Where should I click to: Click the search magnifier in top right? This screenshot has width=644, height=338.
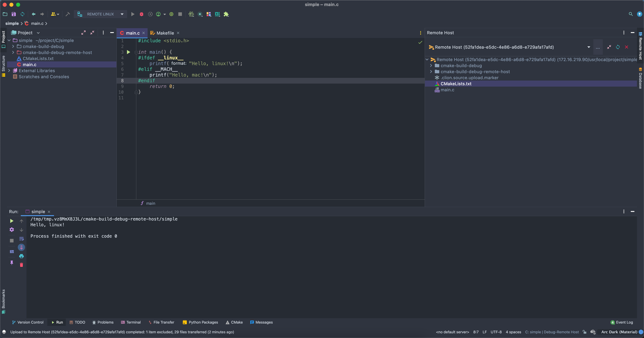click(631, 14)
